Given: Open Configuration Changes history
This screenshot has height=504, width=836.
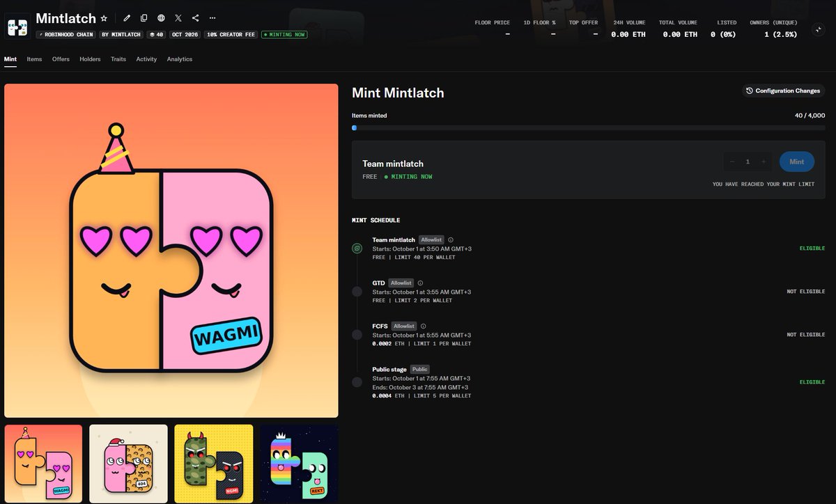Looking at the screenshot, I should pos(782,90).
